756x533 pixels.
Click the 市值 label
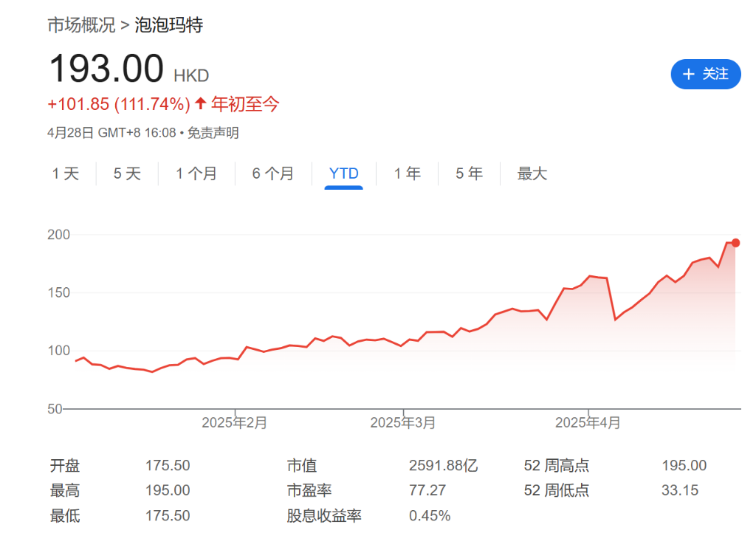pos(302,466)
